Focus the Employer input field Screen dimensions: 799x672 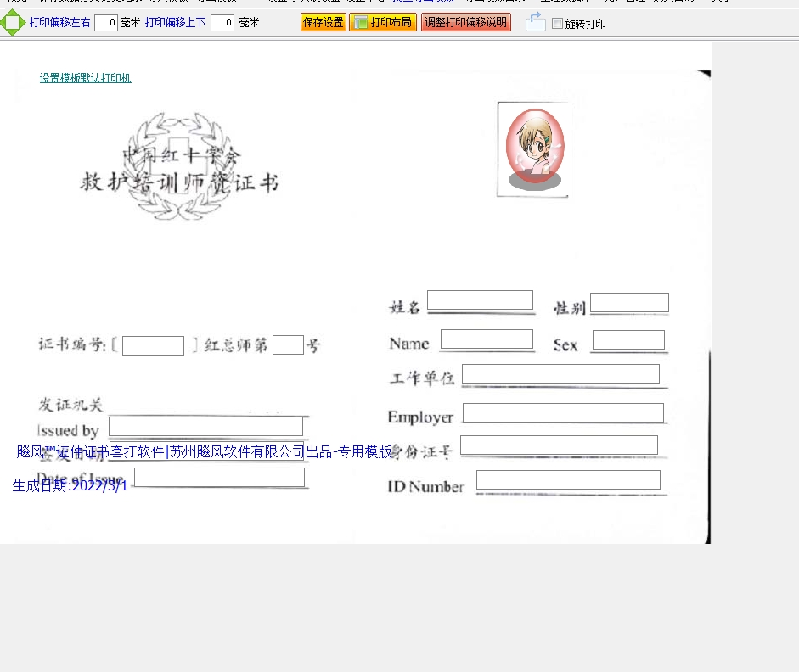(x=563, y=413)
